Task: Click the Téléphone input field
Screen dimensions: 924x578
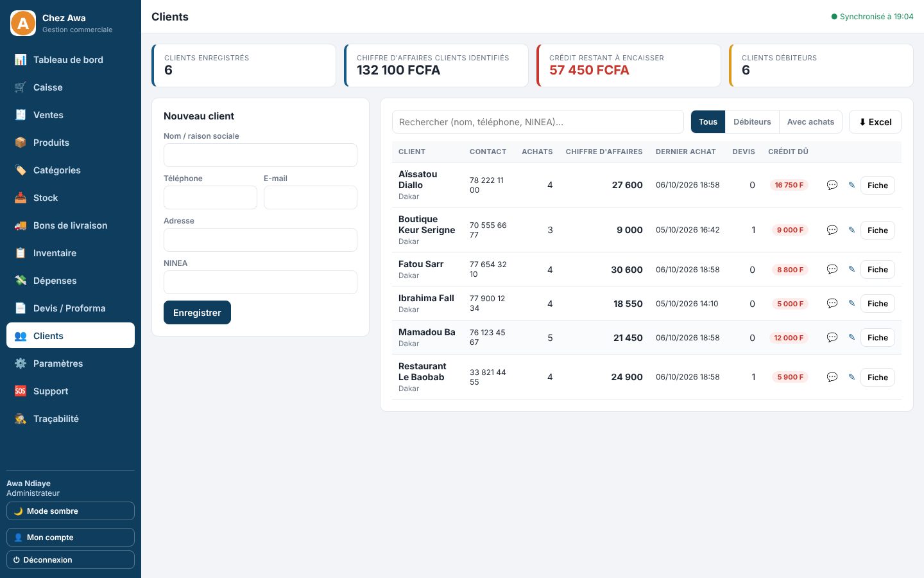Action: pos(210,198)
